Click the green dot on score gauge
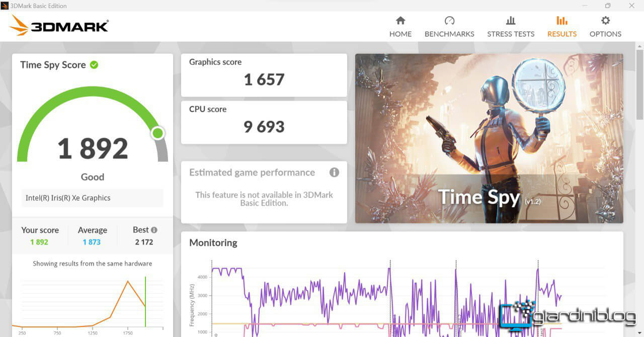644x337 pixels. click(157, 133)
